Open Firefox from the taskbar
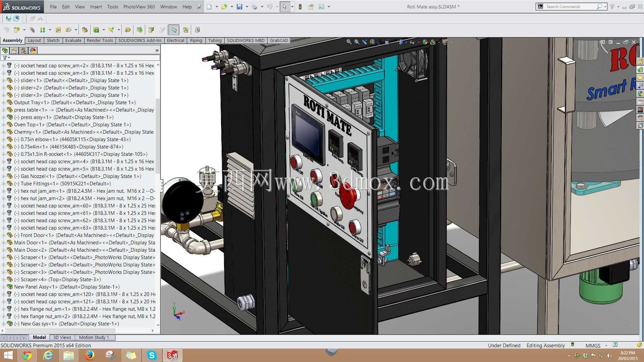This screenshot has height=362, width=644. (x=89, y=355)
